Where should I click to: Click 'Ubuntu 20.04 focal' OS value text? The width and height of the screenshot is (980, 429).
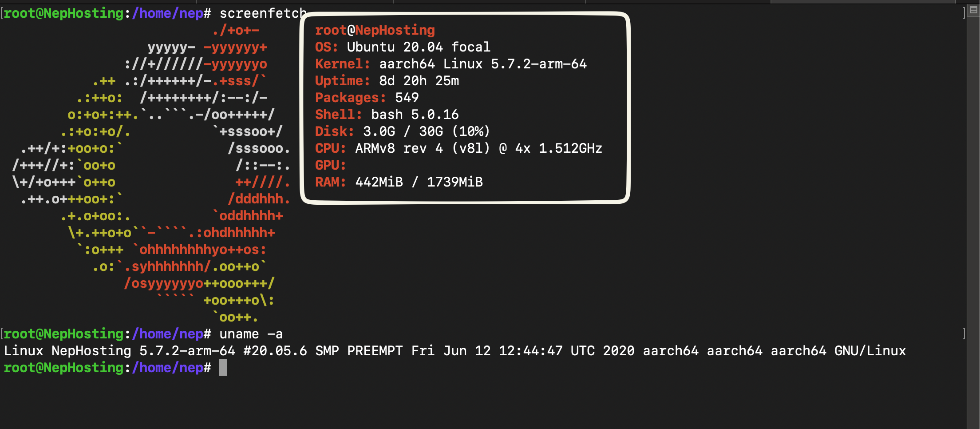(x=419, y=47)
